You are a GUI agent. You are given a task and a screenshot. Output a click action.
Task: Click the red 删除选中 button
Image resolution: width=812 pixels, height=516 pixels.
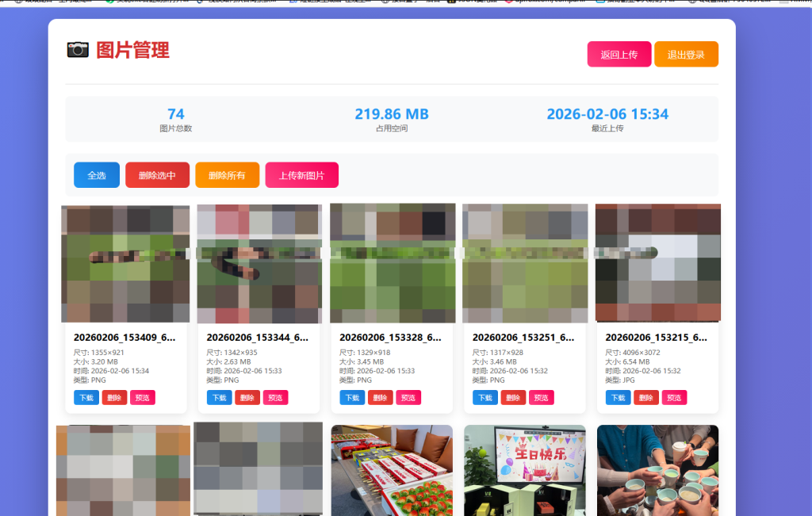(157, 175)
